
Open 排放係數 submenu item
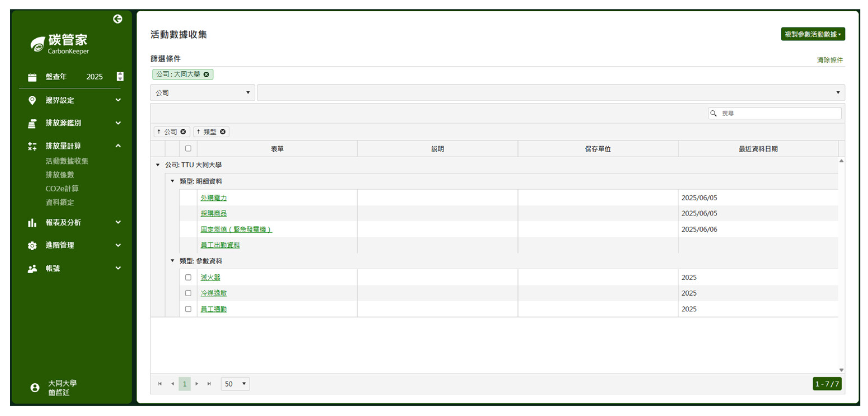tap(60, 174)
